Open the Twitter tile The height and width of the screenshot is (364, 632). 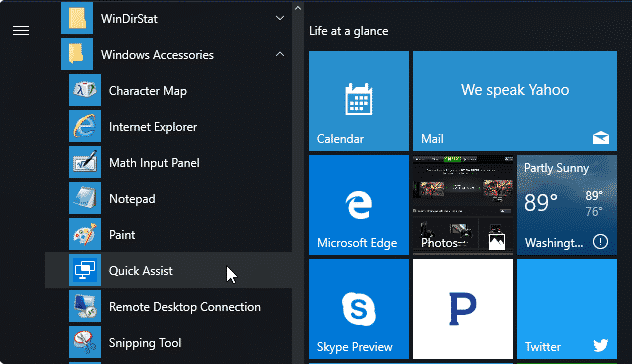pyautogui.click(x=567, y=309)
